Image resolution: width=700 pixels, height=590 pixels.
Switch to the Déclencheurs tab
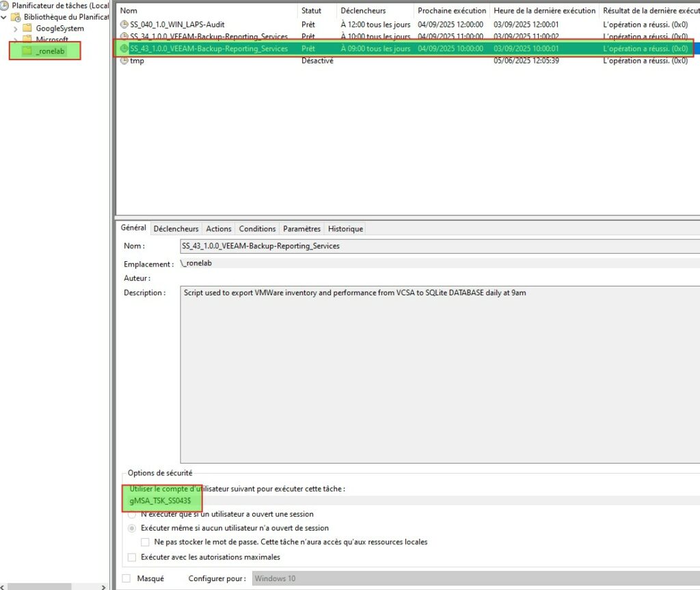[176, 229]
